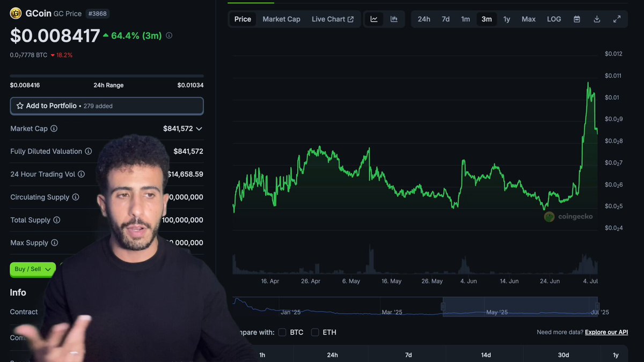Open the Live Chart link tab
The height and width of the screenshot is (362, 644).
tap(333, 19)
